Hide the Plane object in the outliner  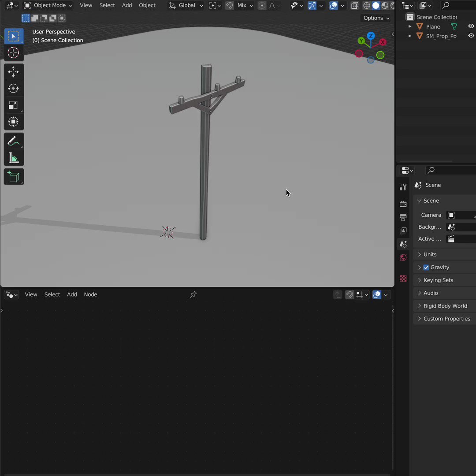pos(471,26)
